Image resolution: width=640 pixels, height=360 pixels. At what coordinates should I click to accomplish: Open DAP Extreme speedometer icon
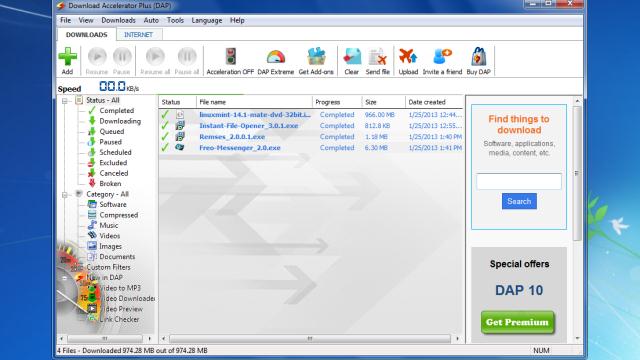point(276,57)
